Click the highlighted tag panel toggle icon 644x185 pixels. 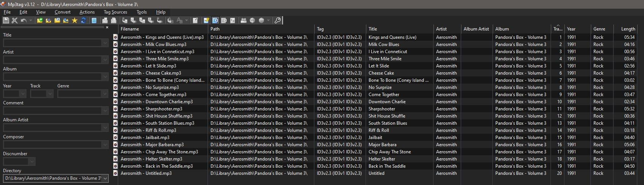click(215, 20)
